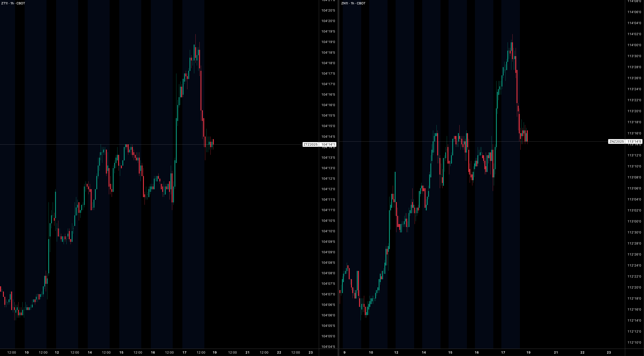Click the 104'19'0 level on left price scale

click(328, 42)
